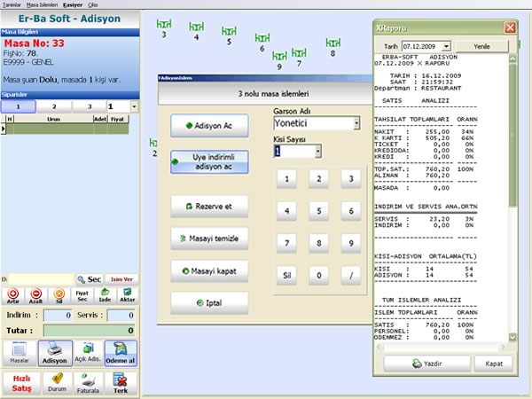Click the Tutar total field
Viewport: 532px width, 399px height.
90,331
